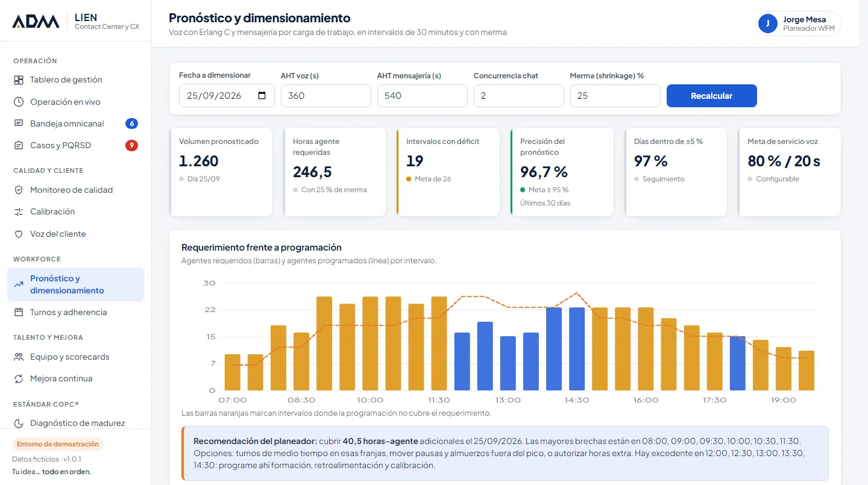
Task: Click the Horas agente requeridas card
Action: (x=335, y=172)
